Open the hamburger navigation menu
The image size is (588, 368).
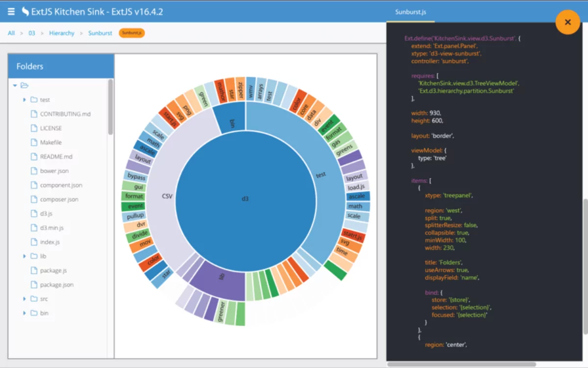pos(11,11)
